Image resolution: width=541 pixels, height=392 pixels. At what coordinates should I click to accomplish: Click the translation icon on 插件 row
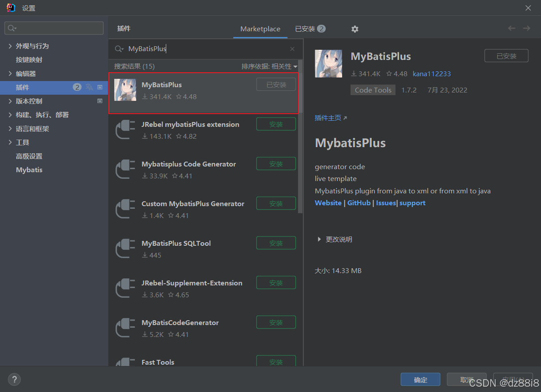(x=90, y=87)
